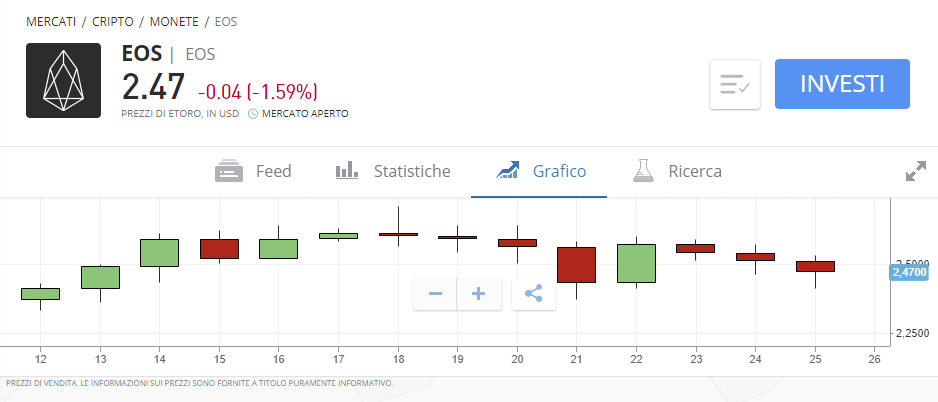Expand the chart to fullscreen
Viewport: 938px width, 402px height.
(x=915, y=172)
